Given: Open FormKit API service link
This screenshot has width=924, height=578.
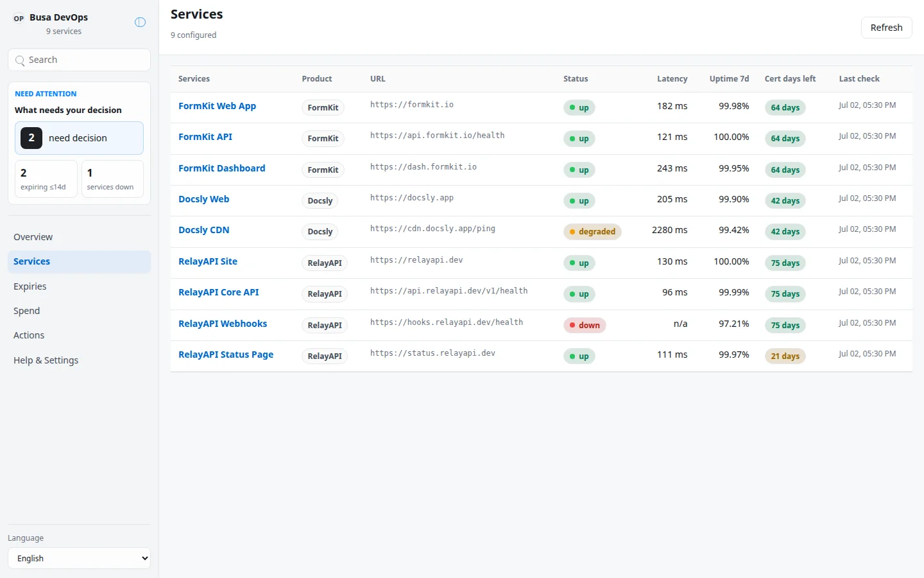Looking at the screenshot, I should 205,137.
